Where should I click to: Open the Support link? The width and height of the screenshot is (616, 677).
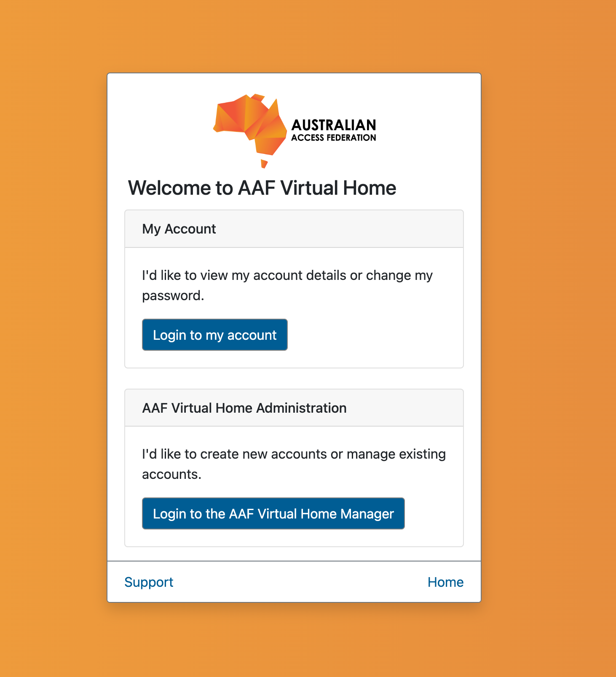(149, 582)
